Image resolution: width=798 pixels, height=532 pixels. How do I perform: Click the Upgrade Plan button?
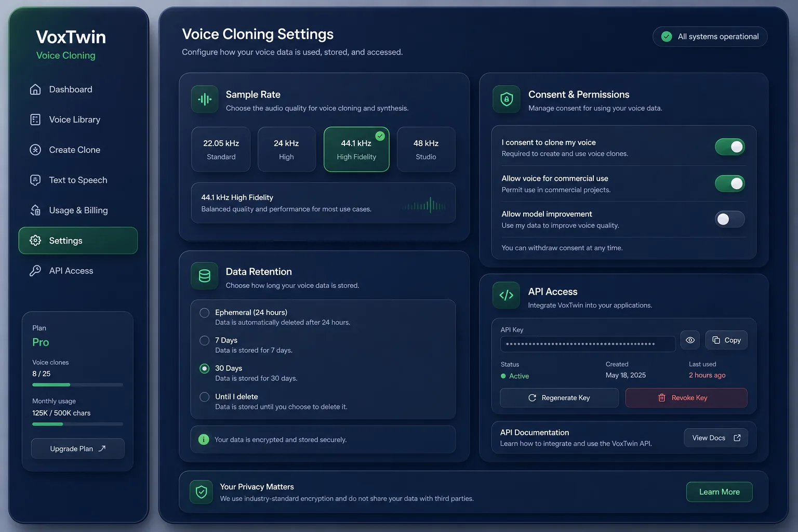(78, 449)
